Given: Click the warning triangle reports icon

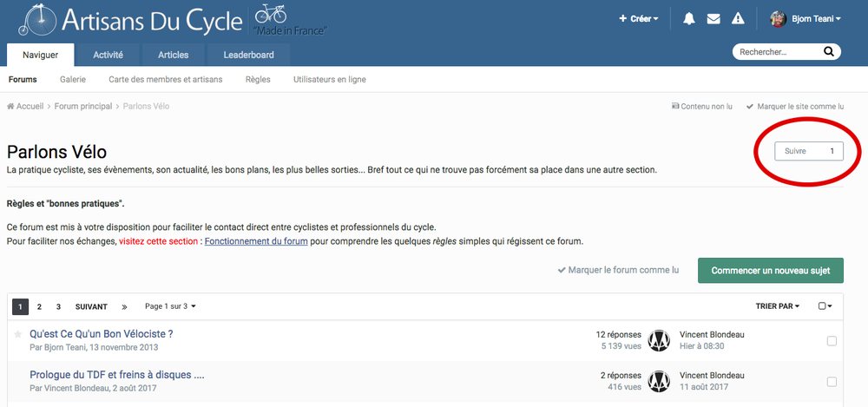Looking at the screenshot, I should coord(738,18).
